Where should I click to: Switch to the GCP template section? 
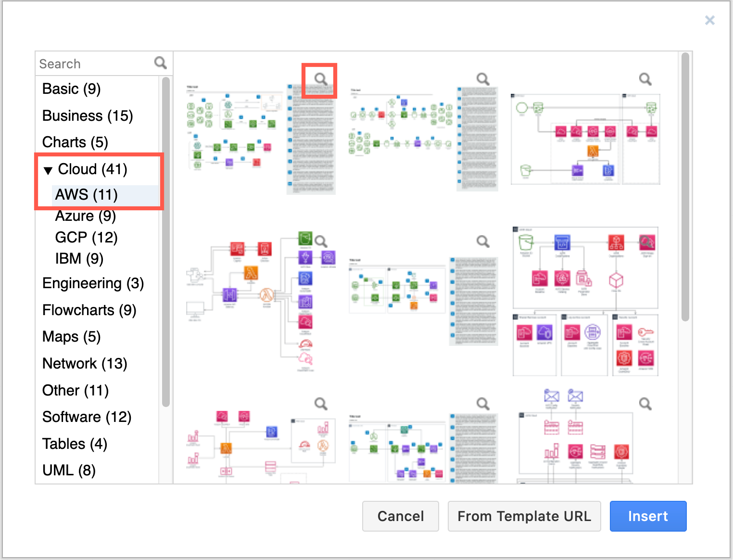pyautogui.click(x=86, y=237)
